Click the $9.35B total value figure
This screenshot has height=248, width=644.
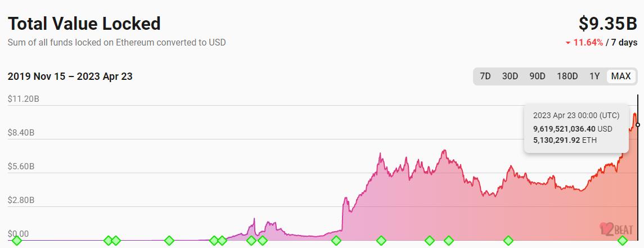point(607,24)
